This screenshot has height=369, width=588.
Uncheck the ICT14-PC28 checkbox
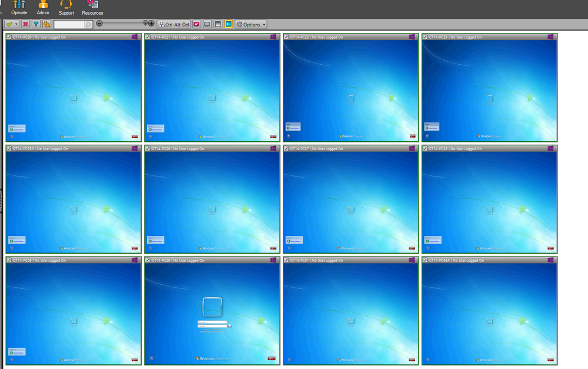pos(425,149)
